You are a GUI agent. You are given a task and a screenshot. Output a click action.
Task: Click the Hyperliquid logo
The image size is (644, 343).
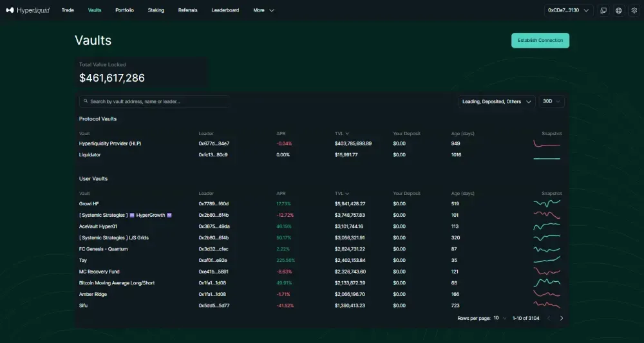coord(27,10)
